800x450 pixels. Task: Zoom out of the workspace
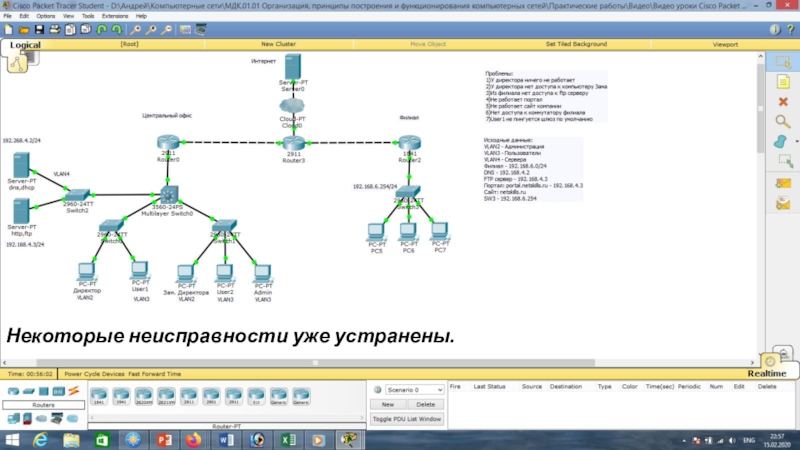(x=167, y=30)
